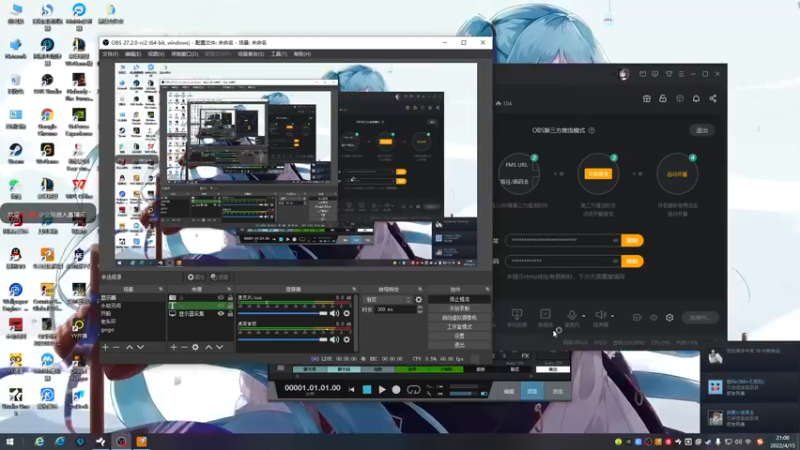Toggle lock on the text source

coord(230,306)
